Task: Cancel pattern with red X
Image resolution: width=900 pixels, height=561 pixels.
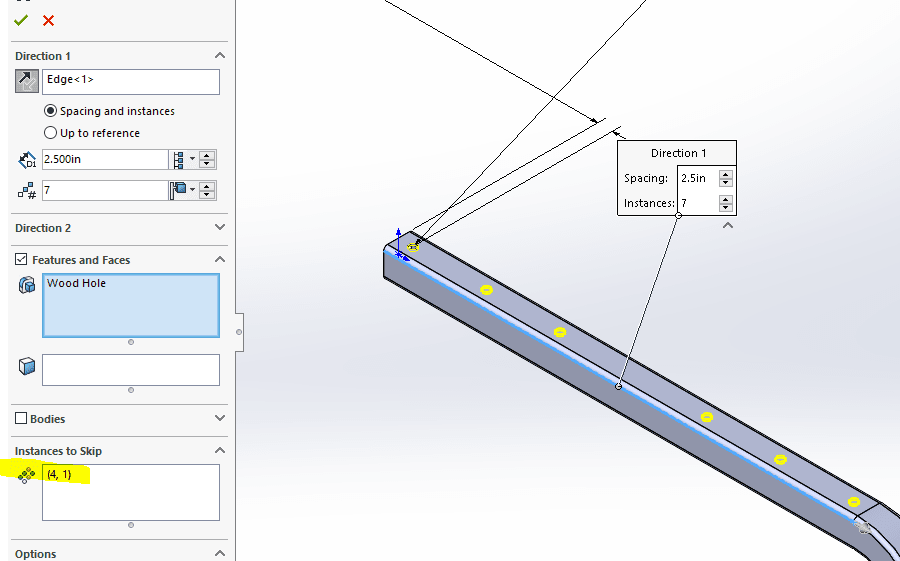Action: click(x=48, y=21)
